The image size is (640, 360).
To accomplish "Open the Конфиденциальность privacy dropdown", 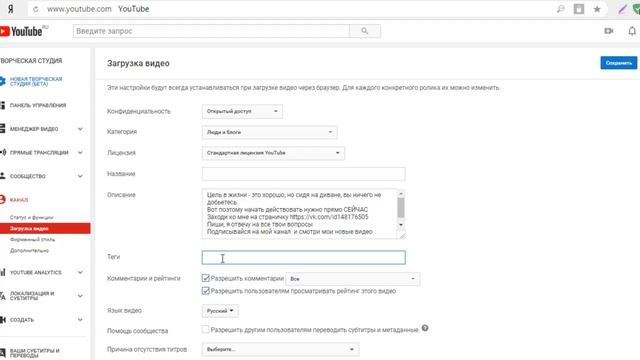I will click(x=242, y=111).
